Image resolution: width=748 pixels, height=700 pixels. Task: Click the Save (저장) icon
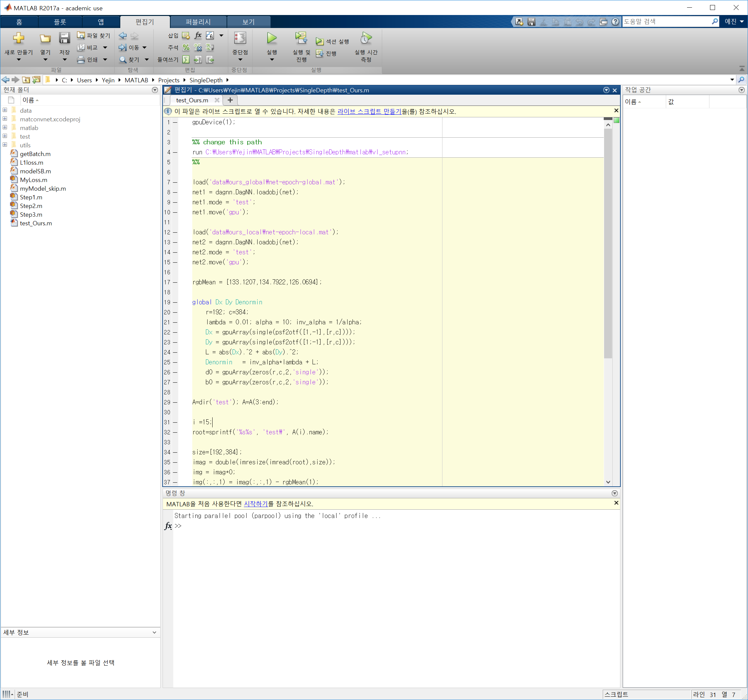64,38
